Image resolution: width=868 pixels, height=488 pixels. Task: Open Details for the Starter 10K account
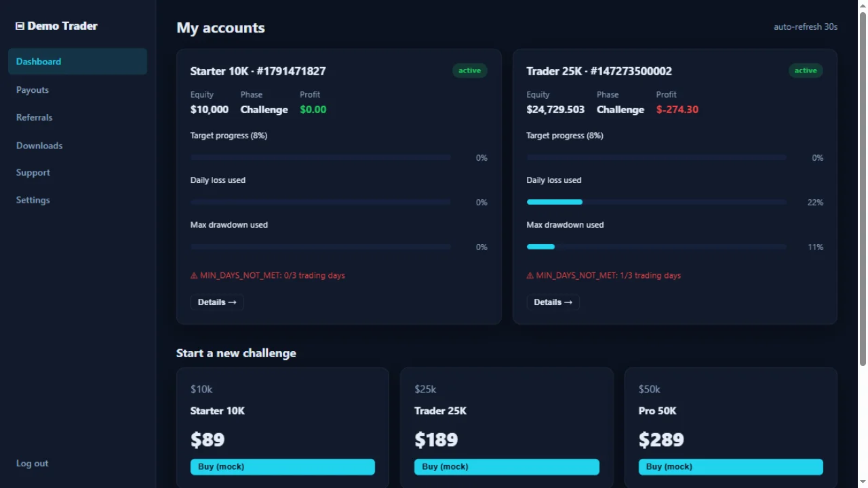tap(217, 302)
